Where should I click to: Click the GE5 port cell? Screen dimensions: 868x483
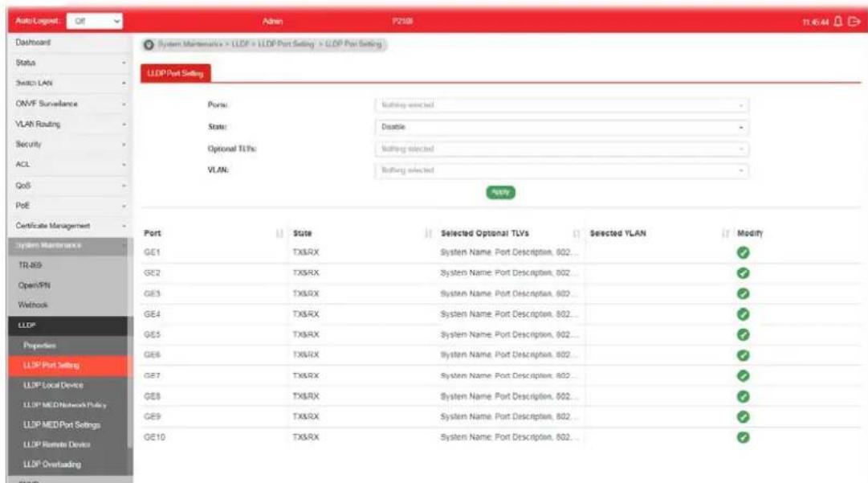pos(152,334)
